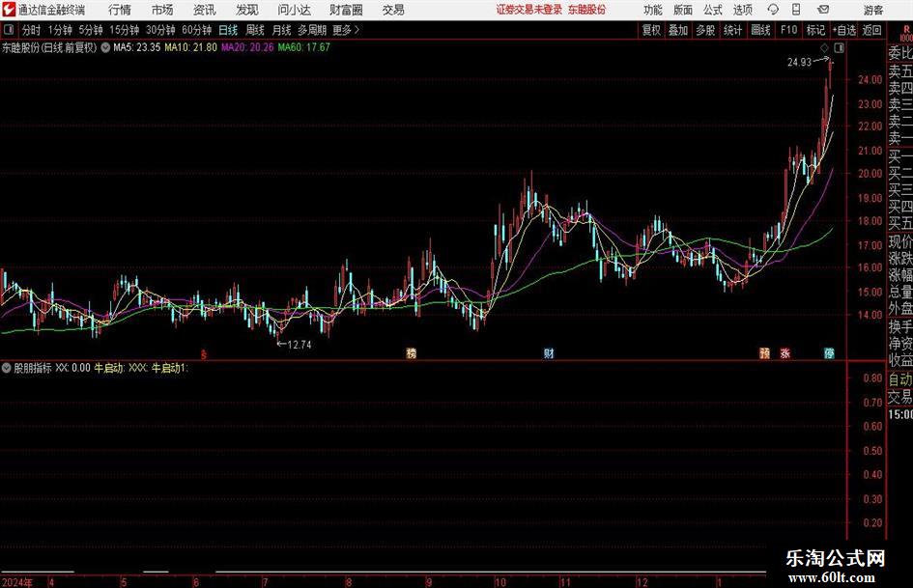Click the 涨 event marker below chart
913x588 pixels.
[785, 353]
